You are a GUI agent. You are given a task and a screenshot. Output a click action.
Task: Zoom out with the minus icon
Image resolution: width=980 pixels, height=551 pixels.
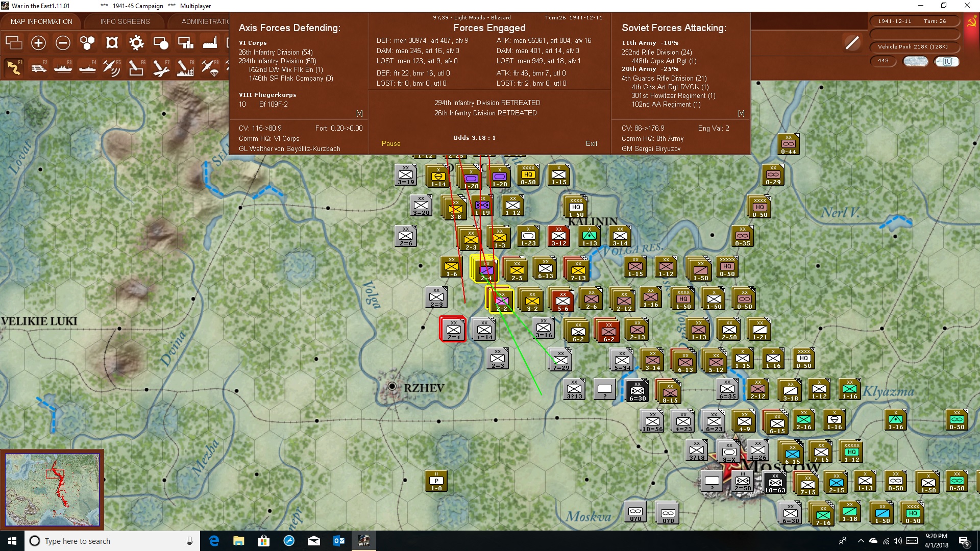coord(63,43)
